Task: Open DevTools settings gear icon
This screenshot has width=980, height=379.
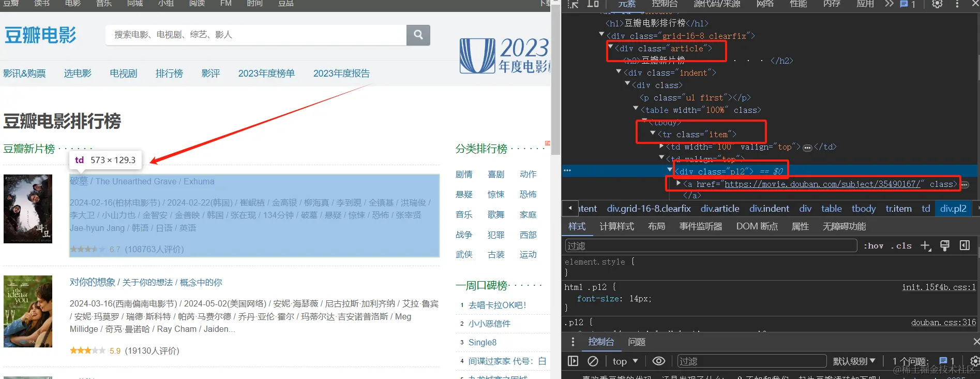Action: point(937,4)
